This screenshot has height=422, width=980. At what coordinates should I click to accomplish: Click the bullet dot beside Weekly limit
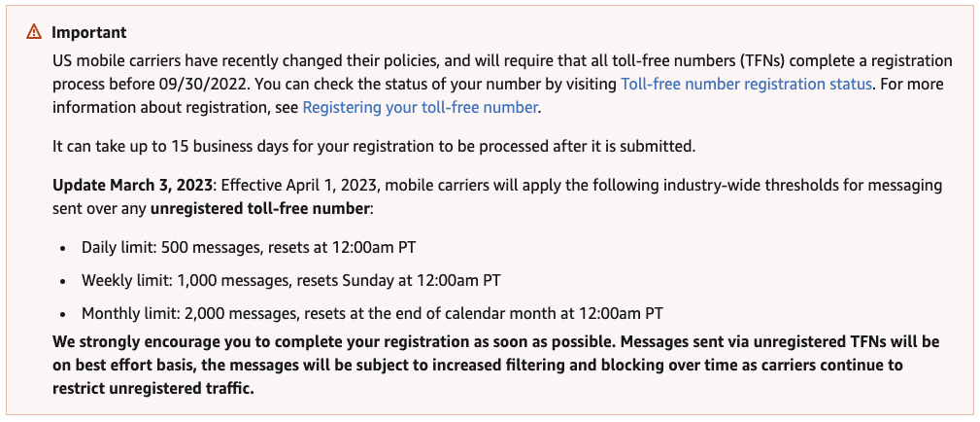pos(62,281)
